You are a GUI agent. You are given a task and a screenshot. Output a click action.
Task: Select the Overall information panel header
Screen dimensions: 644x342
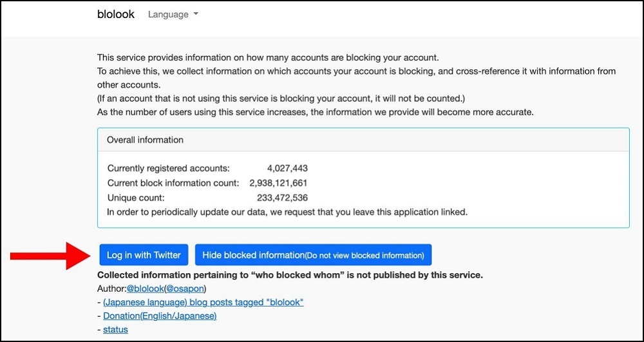[x=363, y=140]
